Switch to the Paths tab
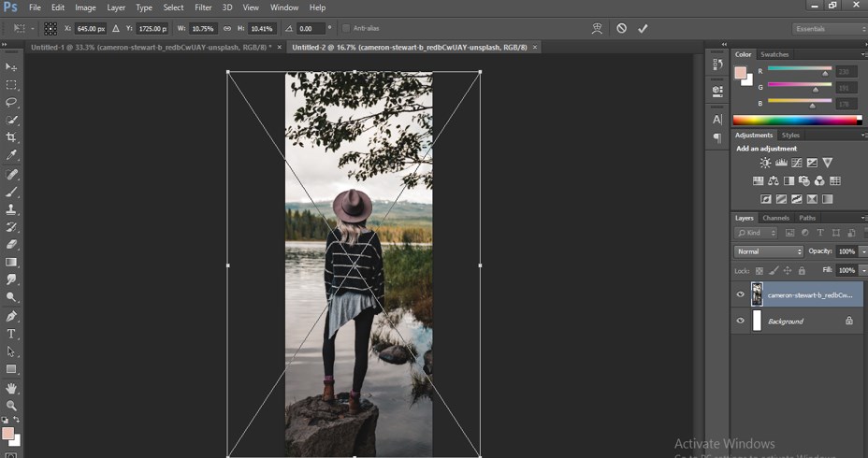868x458 pixels. pyautogui.click(x=807, y=218)
